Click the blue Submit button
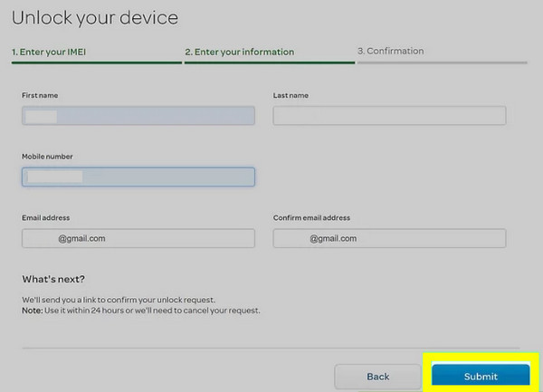This screenshot has height=392, width=543. click(x=480, y=376)
